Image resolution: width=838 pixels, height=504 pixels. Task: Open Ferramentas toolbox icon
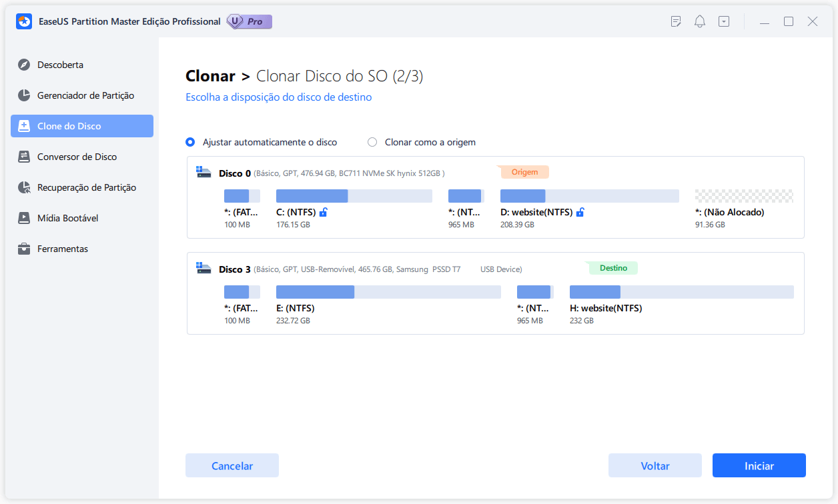[x=24, y=249]
